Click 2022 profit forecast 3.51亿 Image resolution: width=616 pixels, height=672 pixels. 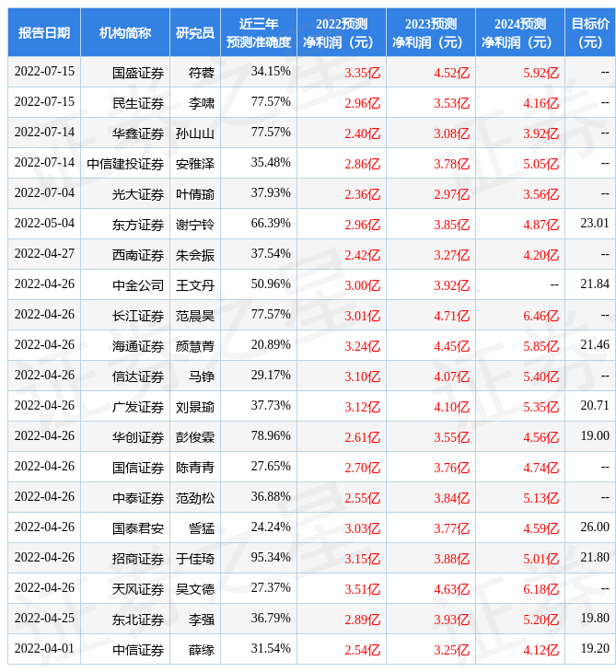tap(363, 589)
